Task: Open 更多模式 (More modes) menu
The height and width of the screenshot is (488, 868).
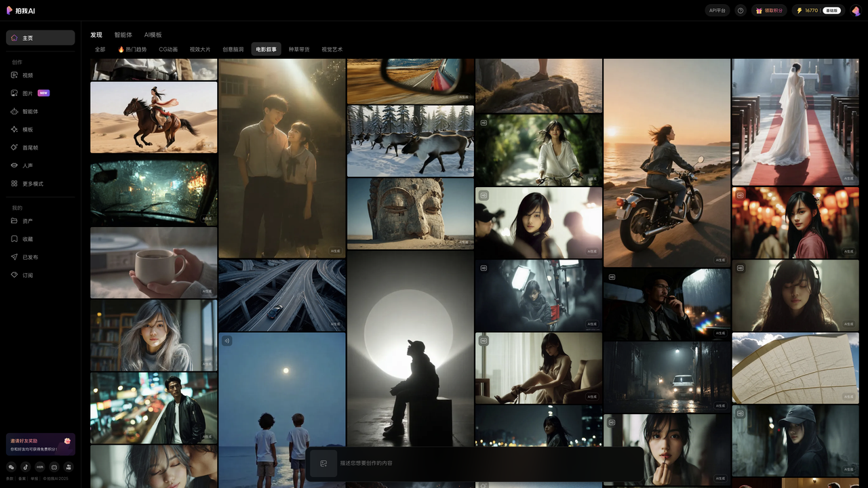Action: (x=33, y=184)
